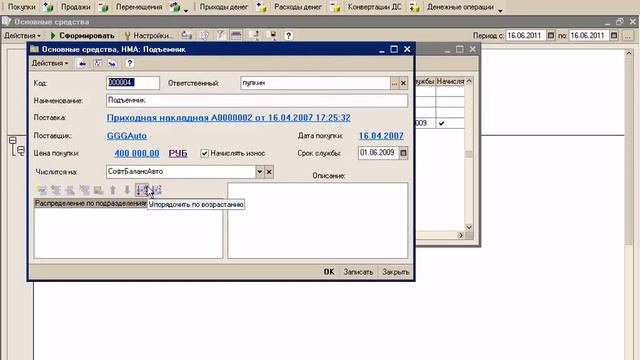Open the Перемещения menu
The width and height of the screenshot is (640, 360).
click(139, 7)
